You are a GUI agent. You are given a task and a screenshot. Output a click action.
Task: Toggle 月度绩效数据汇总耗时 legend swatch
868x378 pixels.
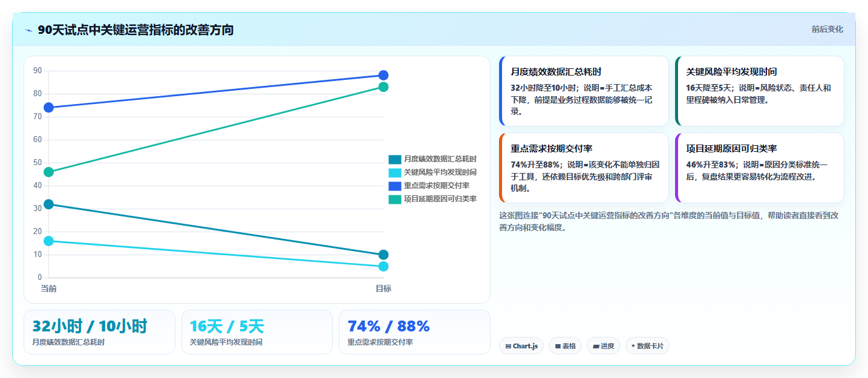[x=394, y=159]
